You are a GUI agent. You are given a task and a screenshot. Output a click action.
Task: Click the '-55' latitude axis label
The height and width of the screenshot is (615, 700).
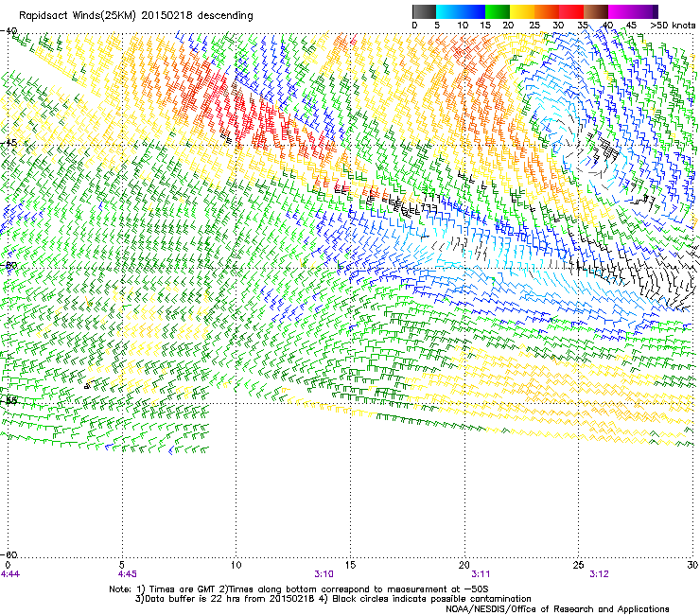[9, 400]
